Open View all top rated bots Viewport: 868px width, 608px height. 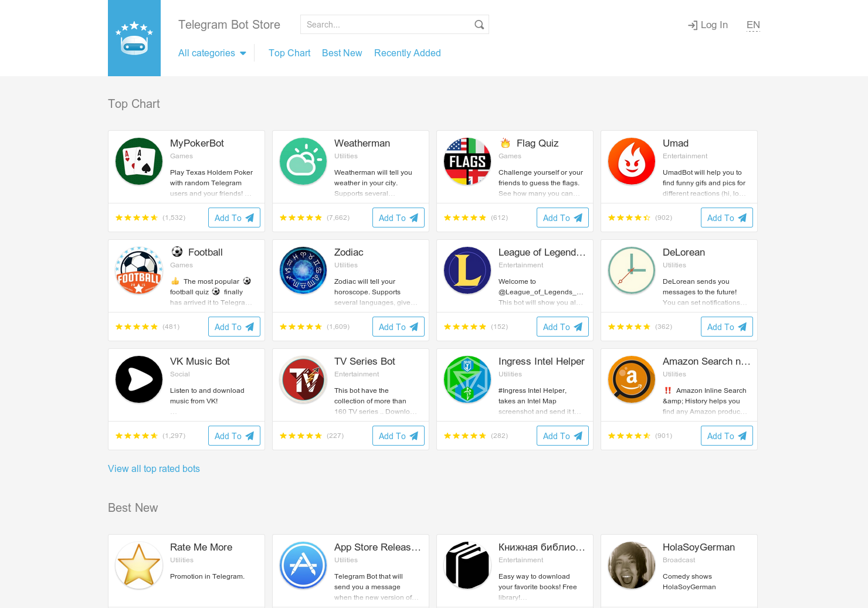pyautogui.click(x=154, y=468)
